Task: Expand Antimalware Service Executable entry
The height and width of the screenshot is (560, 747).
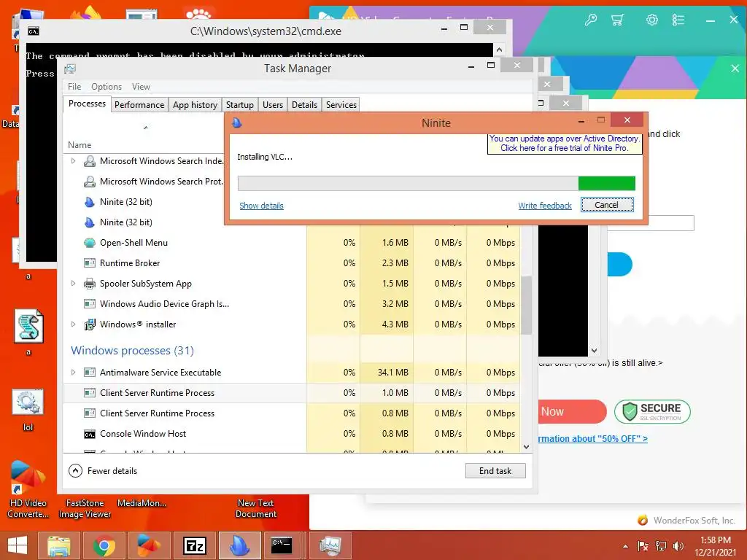Action: click(x=73, y=373)
